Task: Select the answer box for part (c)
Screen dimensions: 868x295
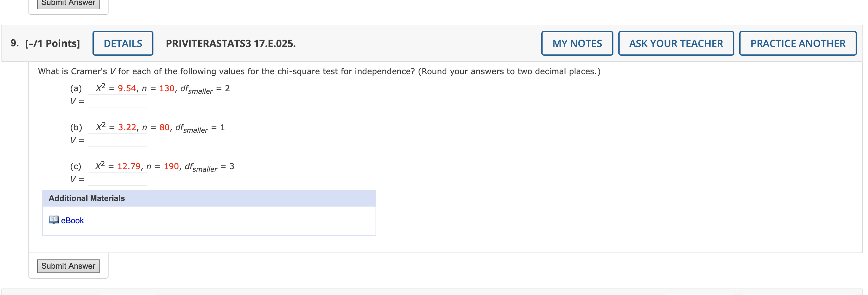Action: [x=117, y=179]
